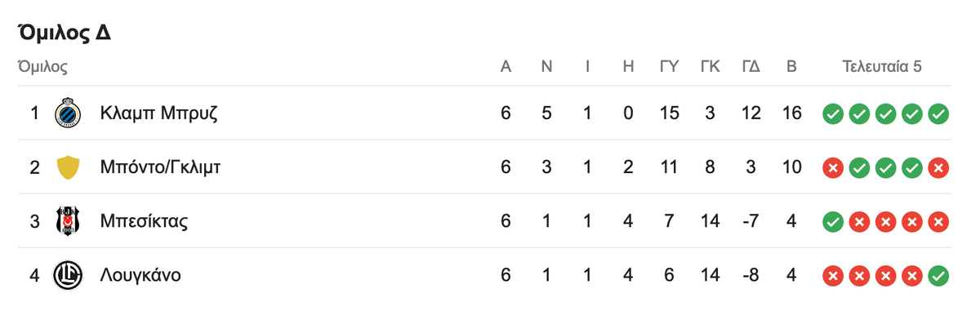
Task: Click the Όμιλος Δ group heading
Action: click(x=64, y=33)
